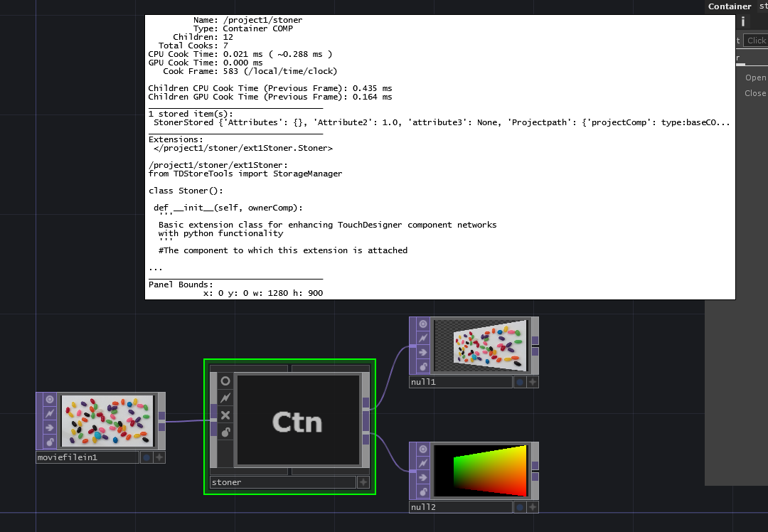Screen dimensions: 768x532
Task: Select the Container label in parameter panel
Action: click(730, 6)
